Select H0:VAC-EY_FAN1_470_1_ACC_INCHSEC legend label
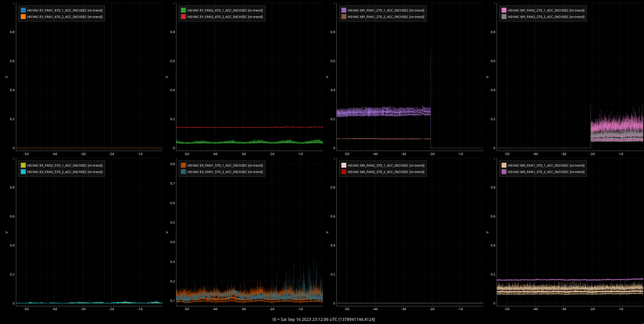The width and height of the screenshot is (644, 324). tap(65, 11)
